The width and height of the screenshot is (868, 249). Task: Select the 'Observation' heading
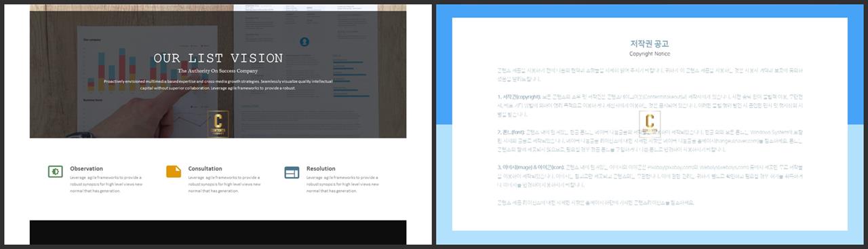coord(86,168)
